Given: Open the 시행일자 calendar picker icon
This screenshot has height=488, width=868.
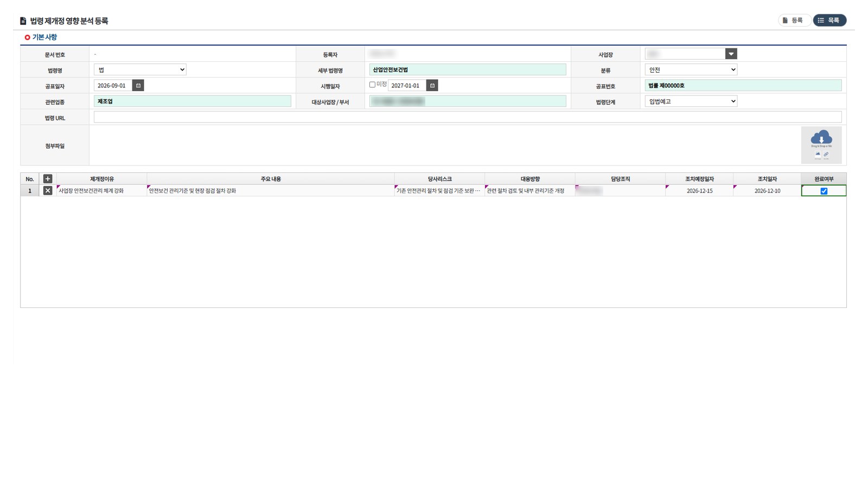Looking at the screenshot, I should [x=432, y=86].
